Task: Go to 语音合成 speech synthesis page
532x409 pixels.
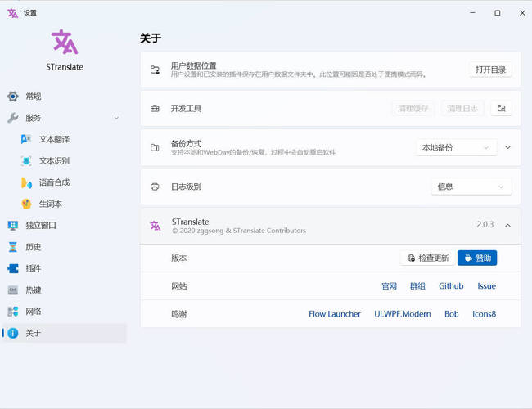Action: coord(54,182)
